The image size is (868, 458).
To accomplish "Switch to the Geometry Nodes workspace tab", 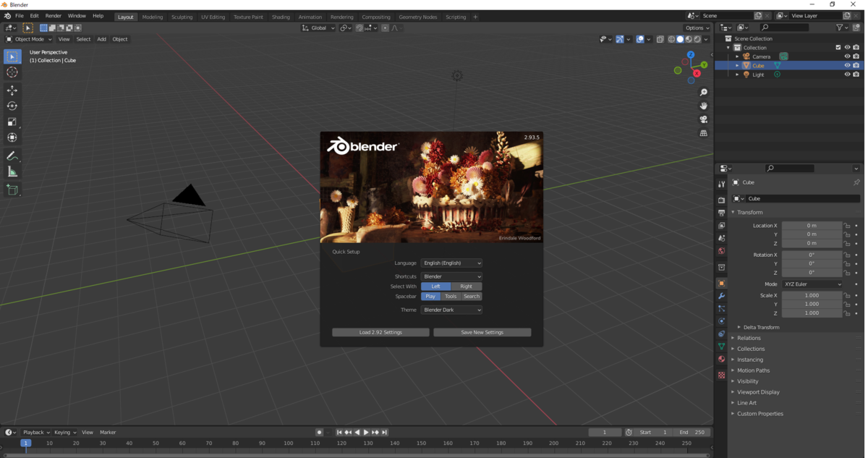I will click(417, 17).
